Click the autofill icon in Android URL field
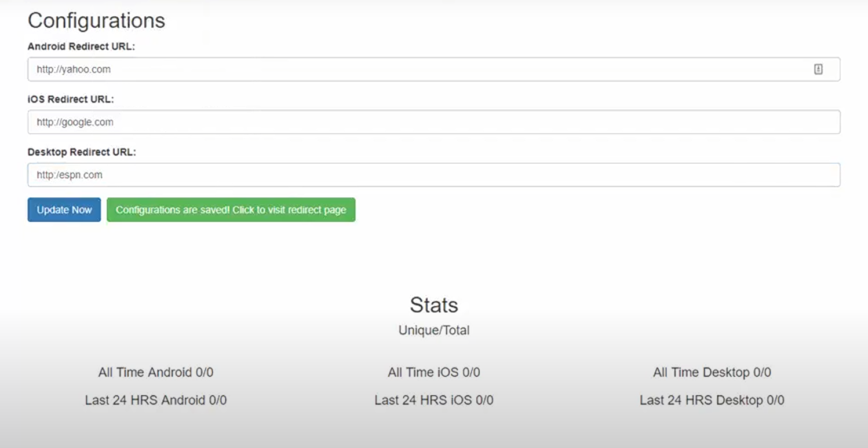868x448 pixels. coord(818,69)
